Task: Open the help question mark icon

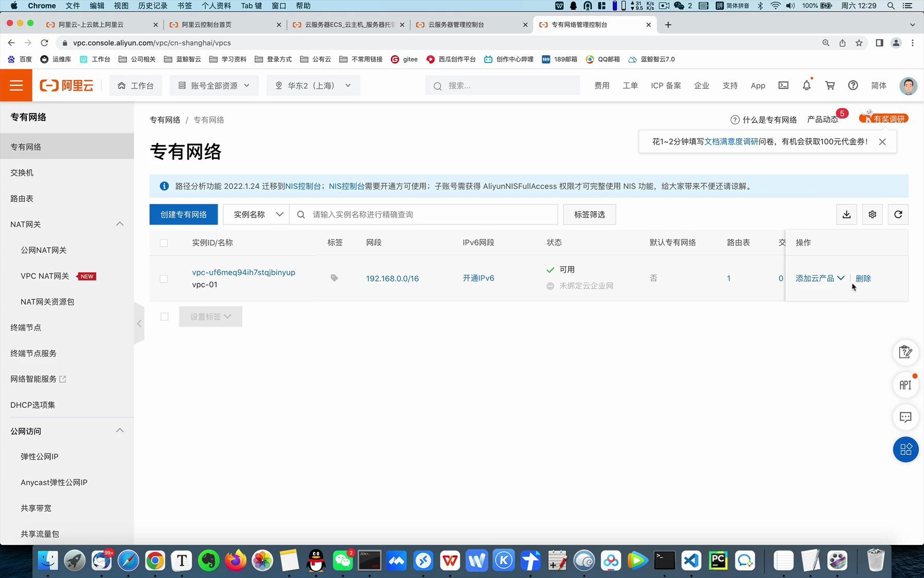Action: 853,86
